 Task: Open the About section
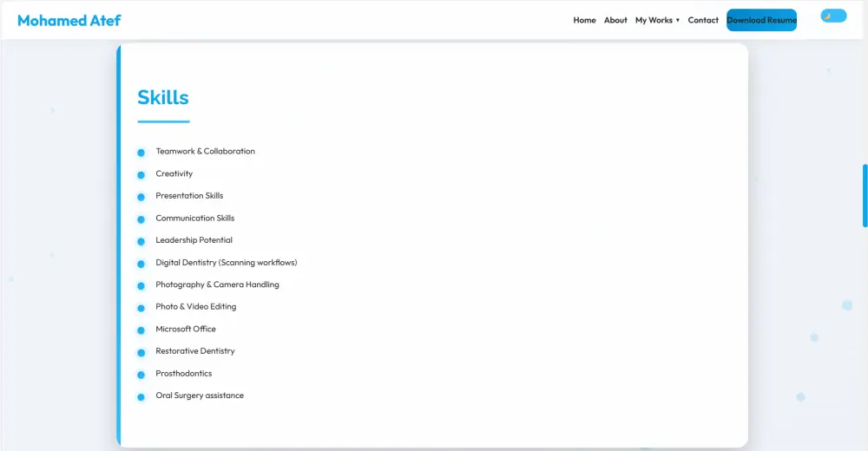pyautogui.click(x=615, y=20)
